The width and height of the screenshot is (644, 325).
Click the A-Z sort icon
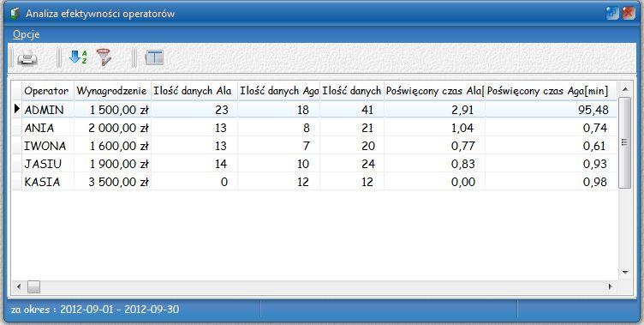(78, 57)
